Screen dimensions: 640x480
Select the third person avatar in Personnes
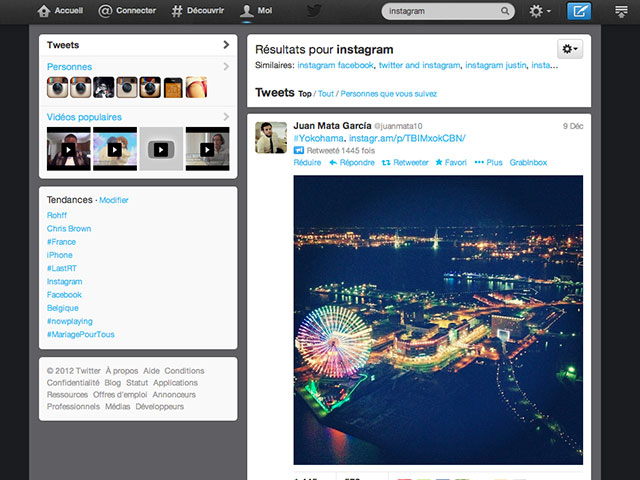[104, 87]
